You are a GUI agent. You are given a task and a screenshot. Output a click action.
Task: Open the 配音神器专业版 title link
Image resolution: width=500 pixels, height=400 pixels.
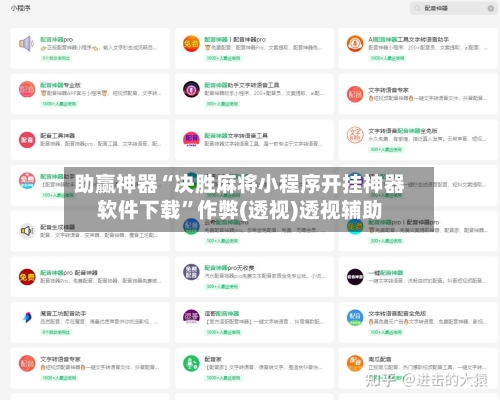[60, 85]
